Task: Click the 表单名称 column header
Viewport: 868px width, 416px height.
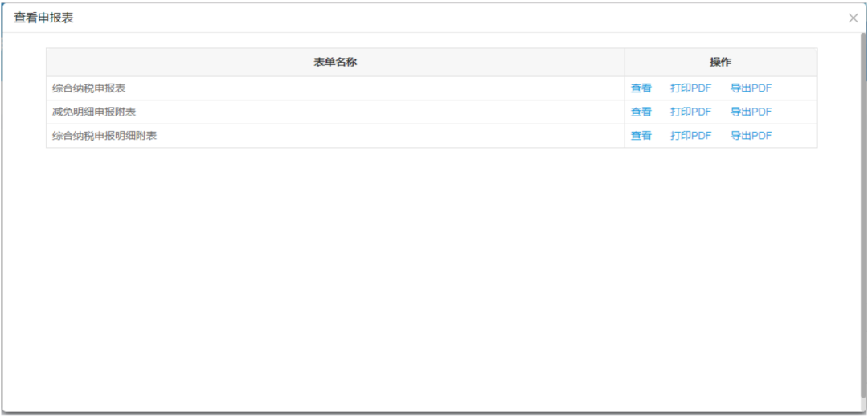Action: 335,62
